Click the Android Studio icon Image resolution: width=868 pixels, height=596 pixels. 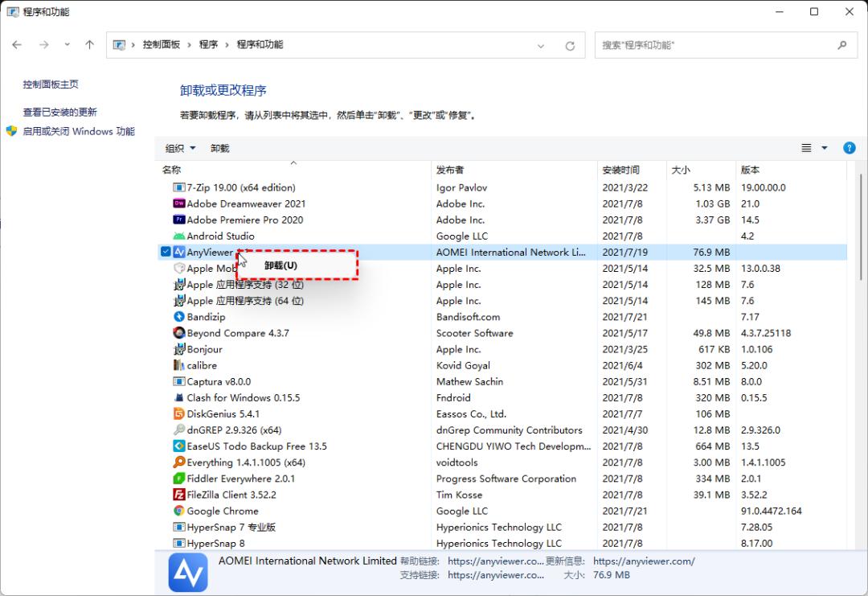178,236
